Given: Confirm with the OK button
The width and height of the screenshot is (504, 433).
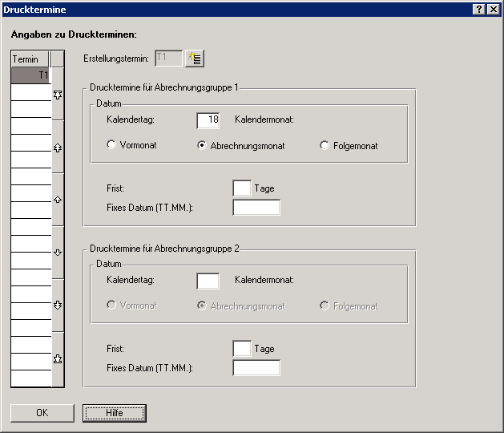Looking at the screenshot, I should [42, 413].
